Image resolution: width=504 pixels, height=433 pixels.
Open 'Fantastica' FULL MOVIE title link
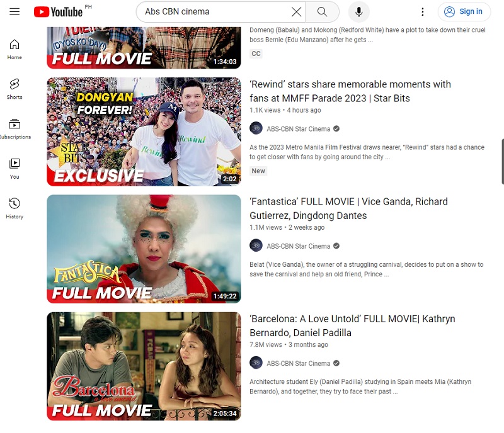pos(348,208)
